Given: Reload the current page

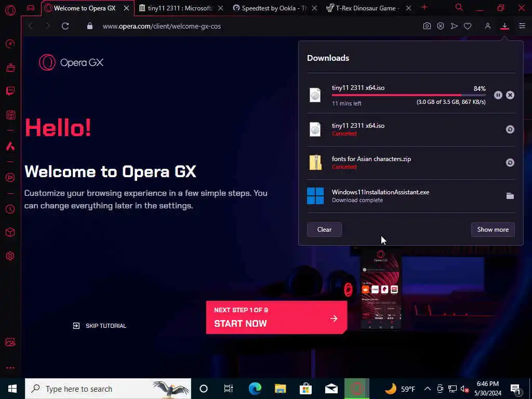Looking at the screenshot, I should coord(65,26).
